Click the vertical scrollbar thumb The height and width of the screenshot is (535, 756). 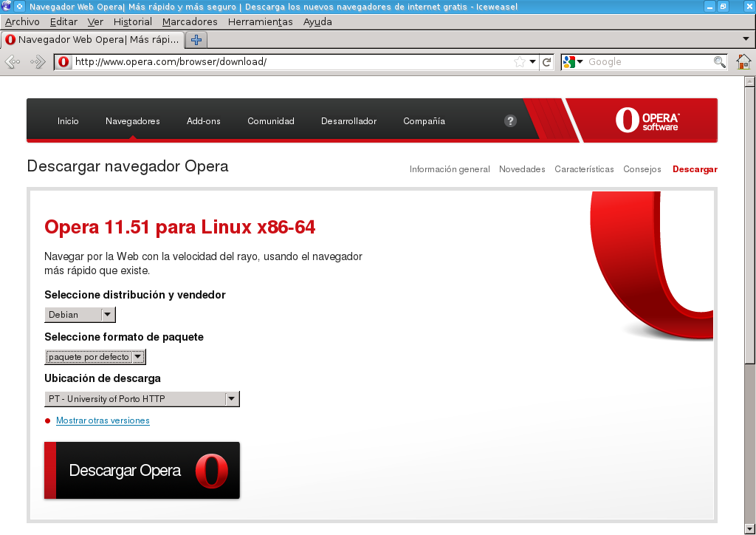pos(749,225)
